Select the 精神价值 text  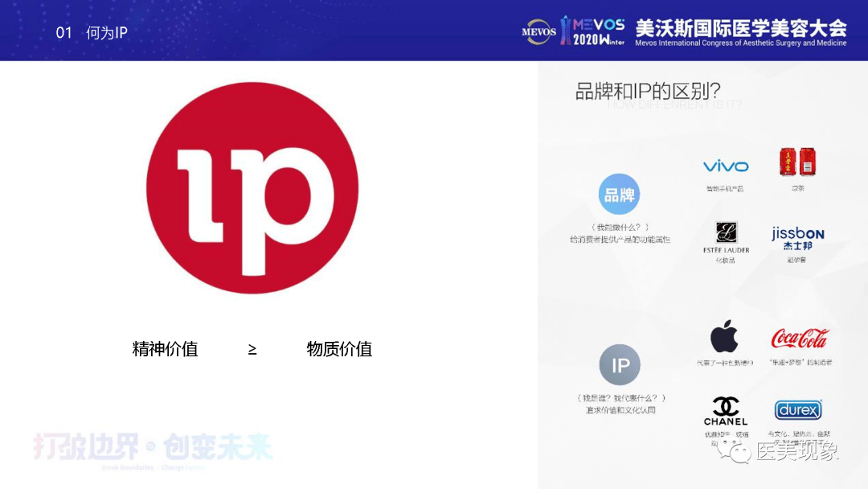165,349
